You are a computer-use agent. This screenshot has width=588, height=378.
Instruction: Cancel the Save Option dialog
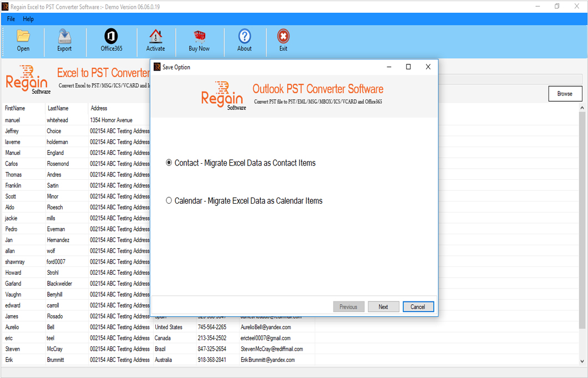point(418,306)
